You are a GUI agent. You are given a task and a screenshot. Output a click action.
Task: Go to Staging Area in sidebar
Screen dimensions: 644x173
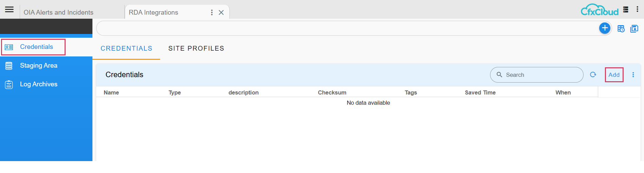click(38, 66)
